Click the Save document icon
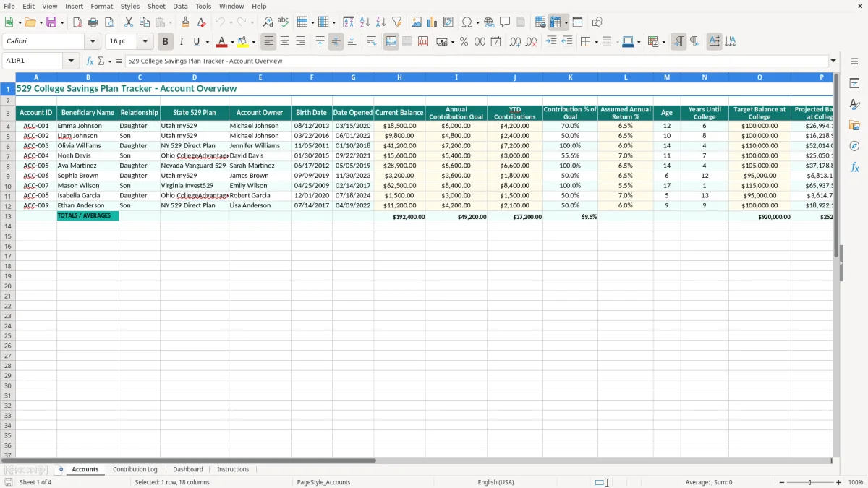The image size is (868, 488). 51,22
